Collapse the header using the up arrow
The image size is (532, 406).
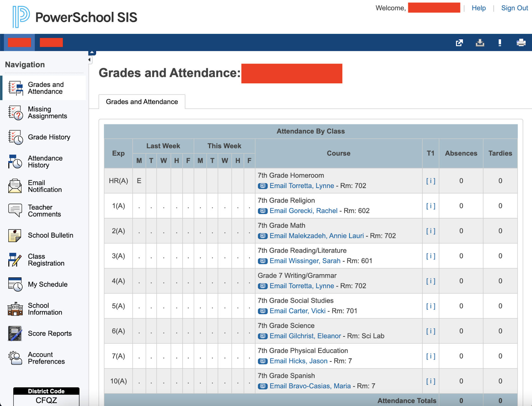point(92,53)
